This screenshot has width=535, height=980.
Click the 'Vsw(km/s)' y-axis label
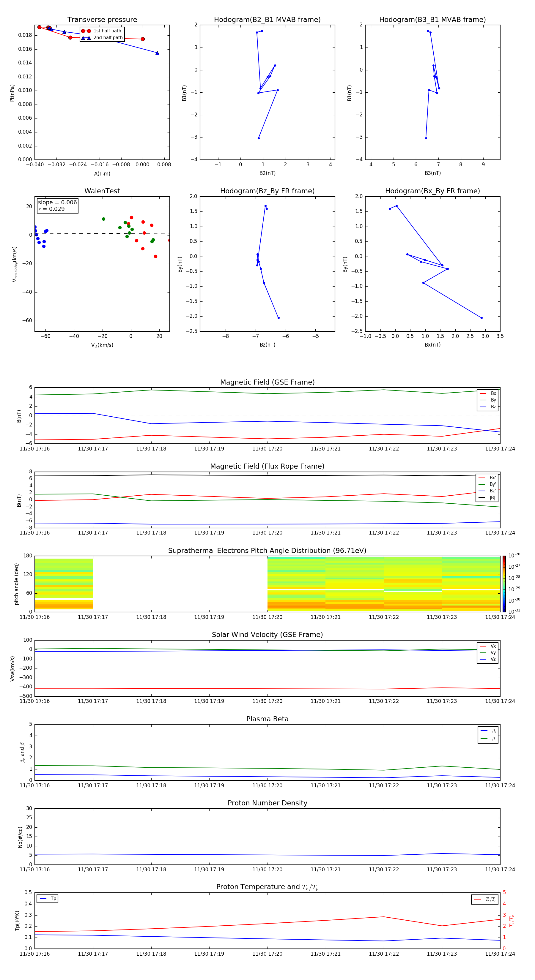pyautogui.click(x=12, y=668)
